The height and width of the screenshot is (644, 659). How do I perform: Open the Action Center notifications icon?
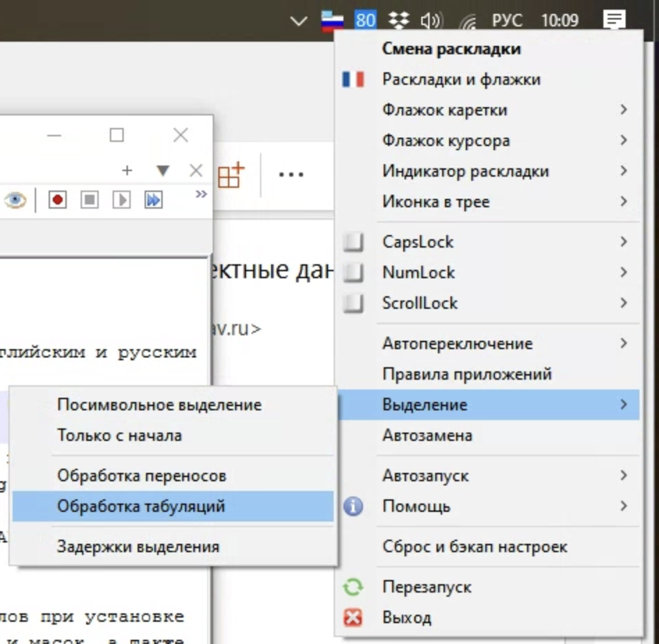pyautogui.click(x=614, y=19)
